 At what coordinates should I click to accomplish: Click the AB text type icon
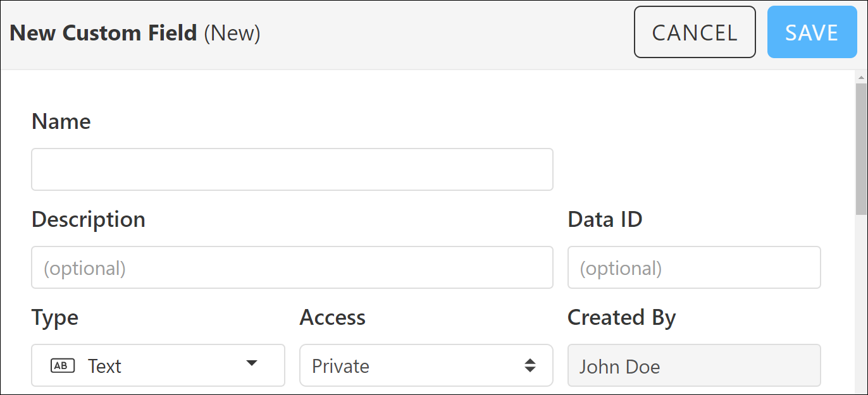tap(62, 365)
